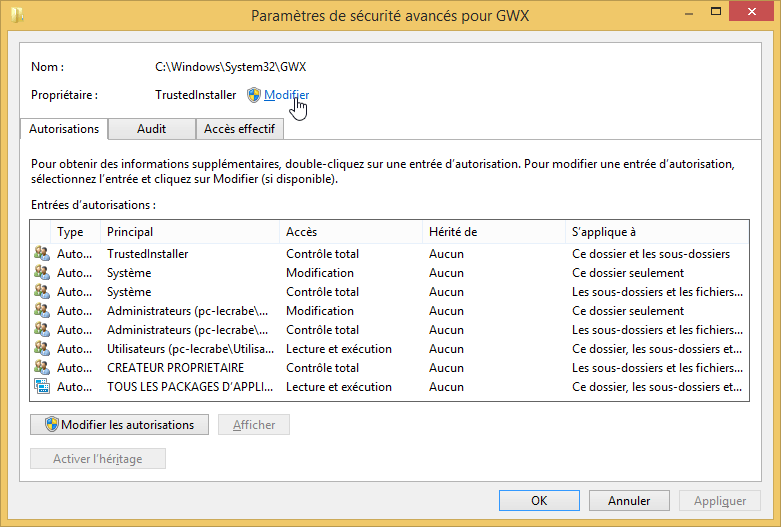Close the security settings window
781x527 pixels.
pyautogui.click(x=752, y=11)
